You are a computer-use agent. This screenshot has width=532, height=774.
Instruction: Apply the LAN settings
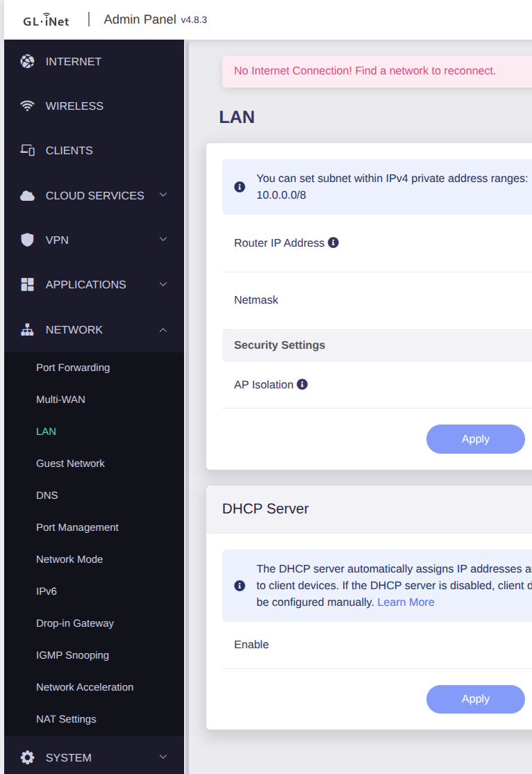coord(475,439)
